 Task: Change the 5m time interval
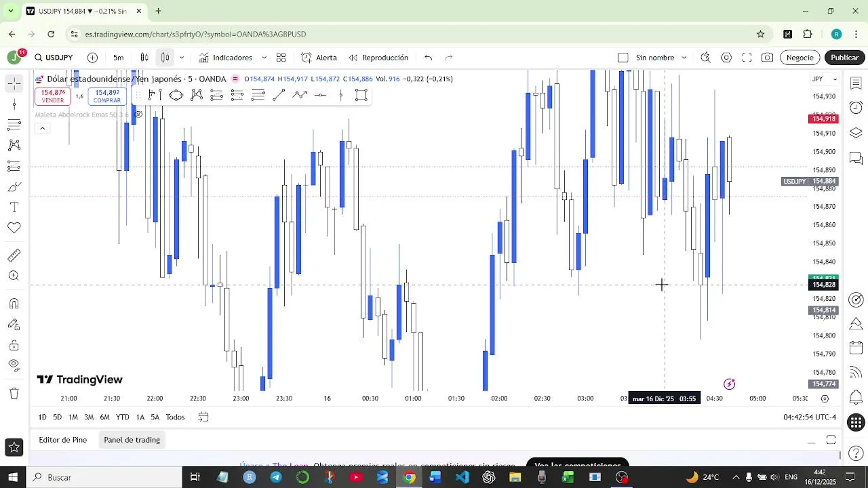tap(119, 58)
